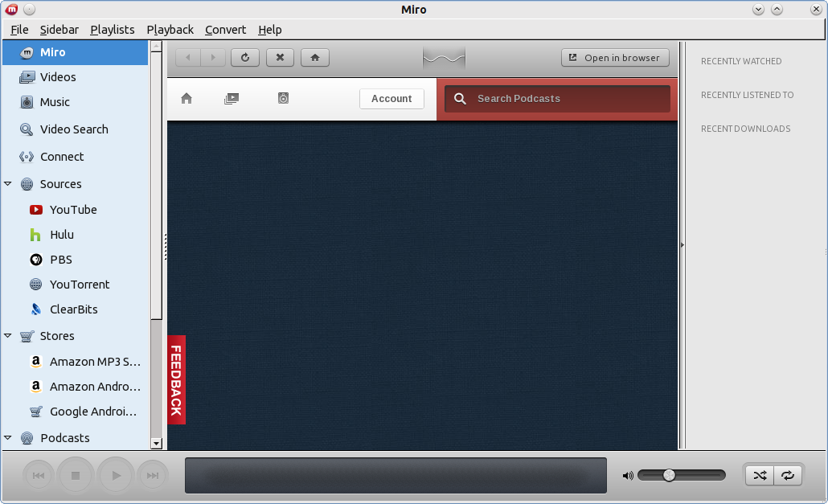Click the RECENT DOWNLOADS heading

pos(746,129)
